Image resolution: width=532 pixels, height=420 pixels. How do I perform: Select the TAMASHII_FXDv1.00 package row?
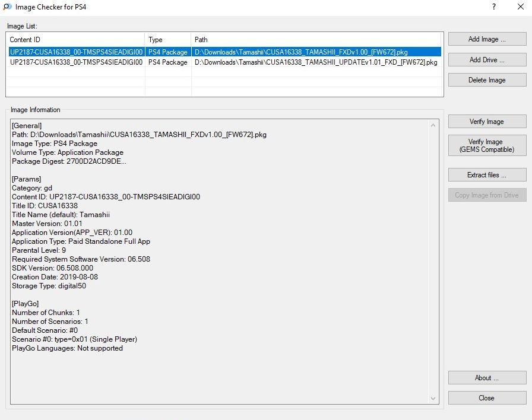point(224,52)
